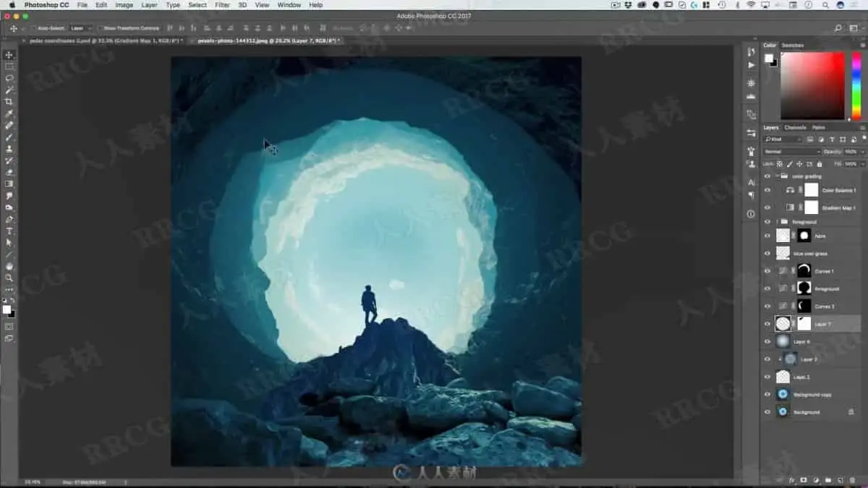Toggle visibility of Layer 6
This screenshot has height=488, width=868.
(767, 341)
